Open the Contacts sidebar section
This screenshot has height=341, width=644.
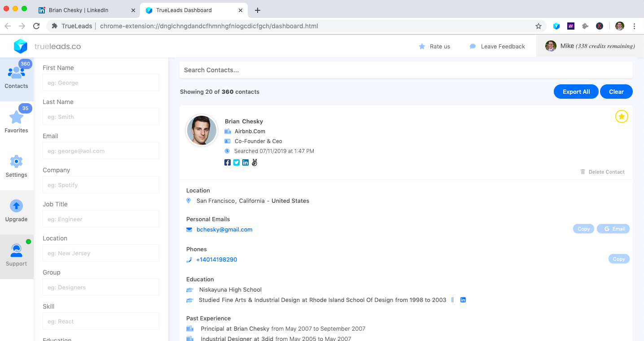[x=17, y=79]
